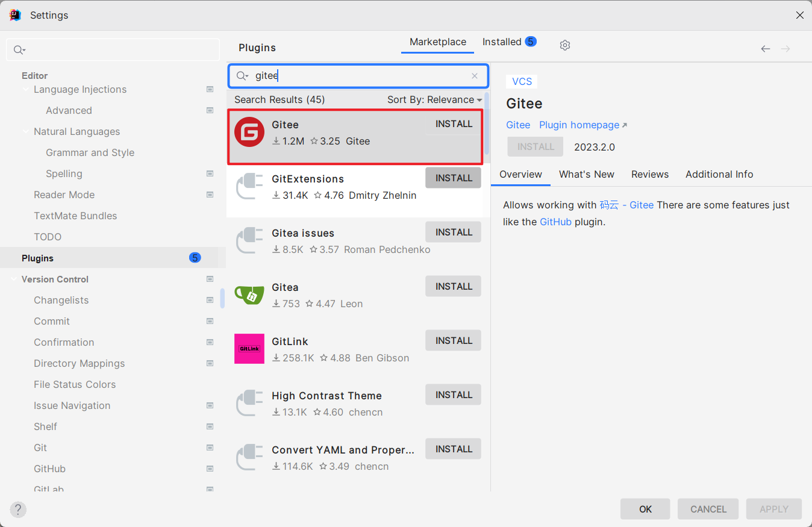This screenshot has width=812, height=527.
Task: Clear the gitee search with the X icon
Action: coord(475,76)
